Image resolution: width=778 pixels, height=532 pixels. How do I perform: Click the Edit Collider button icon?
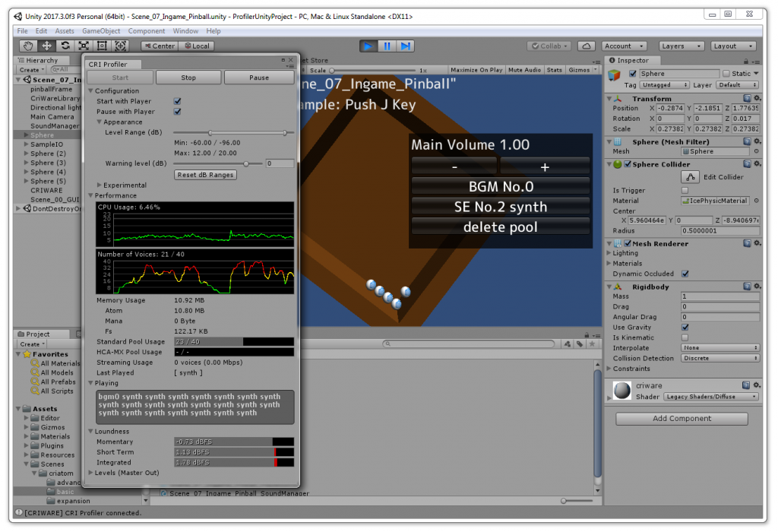click(x=690, y=176)
